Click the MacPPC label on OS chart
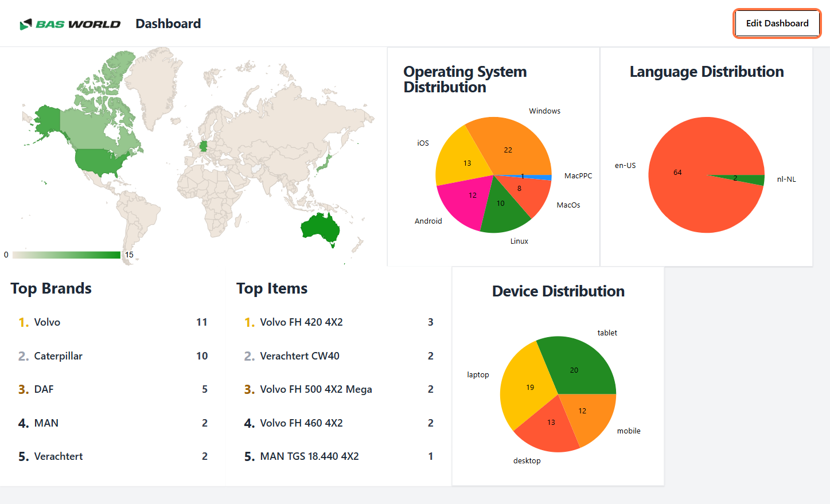 tap(578, 176)
